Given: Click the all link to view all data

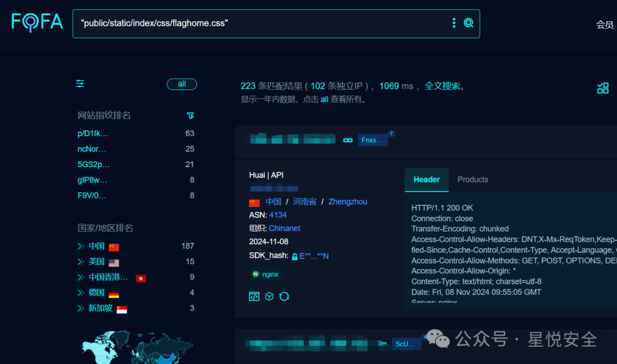Looking at the screenshot, I should click(324, 99).
